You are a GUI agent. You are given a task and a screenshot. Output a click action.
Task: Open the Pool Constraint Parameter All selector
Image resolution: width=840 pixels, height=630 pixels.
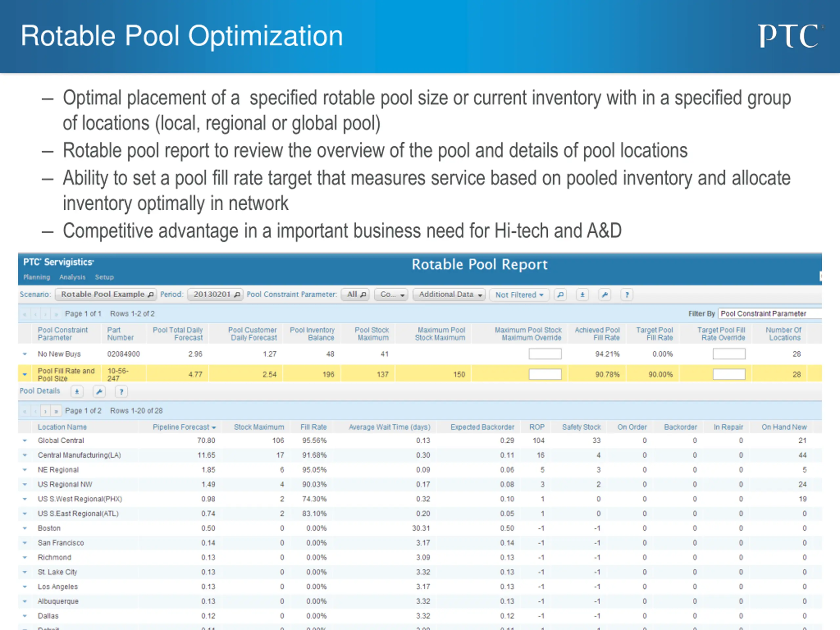(355, 294)
